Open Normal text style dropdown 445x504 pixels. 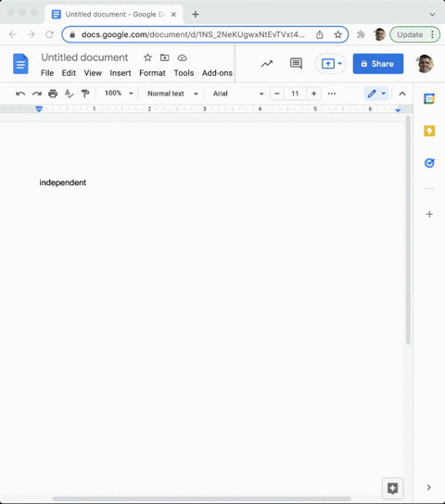(x=172, y=94)
